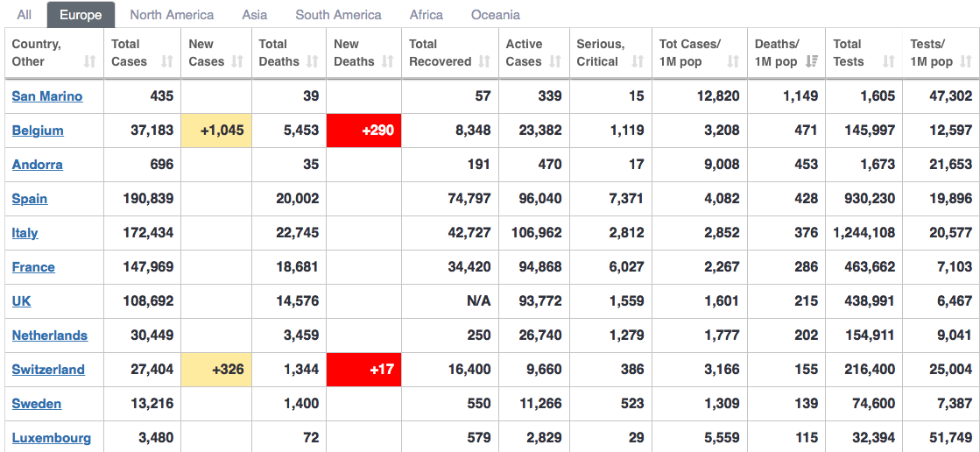Sort by Tests/1M pop arrows icon
This screenshot has height=452, width=980.
click(x=966, y=61)
